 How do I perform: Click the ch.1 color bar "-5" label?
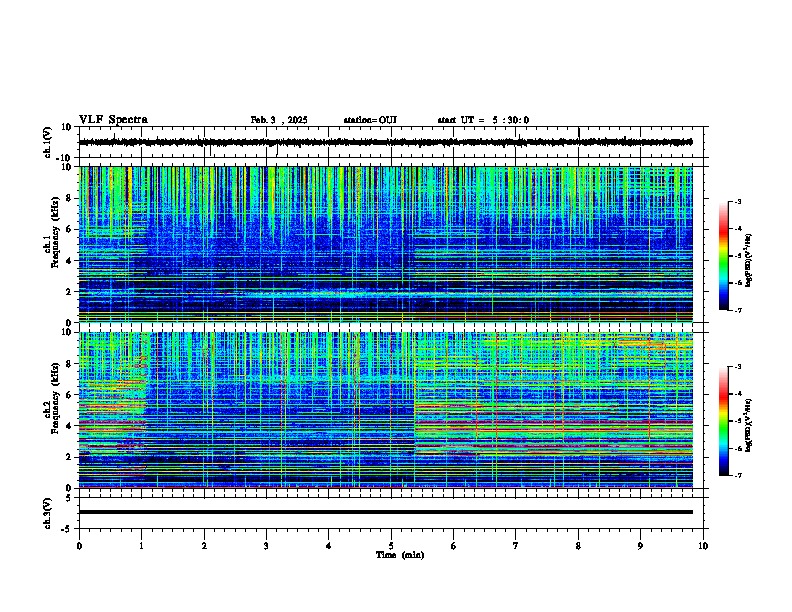(738, 256)
